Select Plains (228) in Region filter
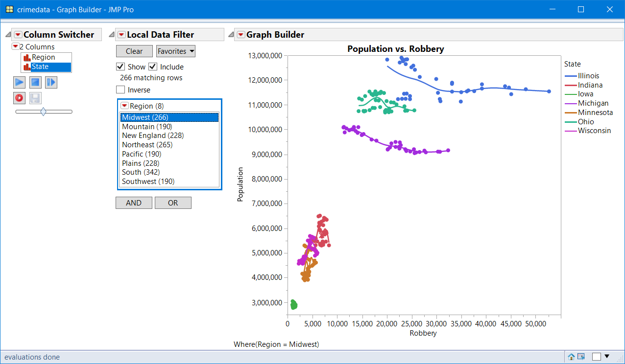The width and height of the screenshot is (625, 364). 169,163
